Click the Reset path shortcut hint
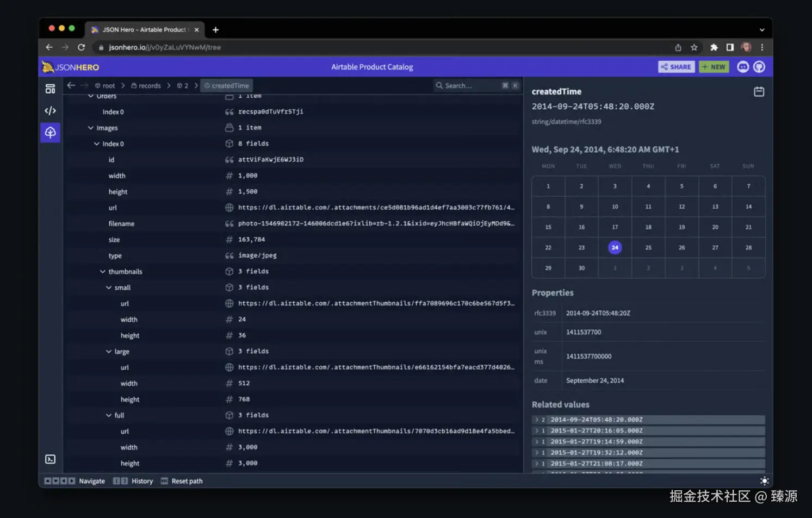The image size is (812, 518). coord(182,481)
